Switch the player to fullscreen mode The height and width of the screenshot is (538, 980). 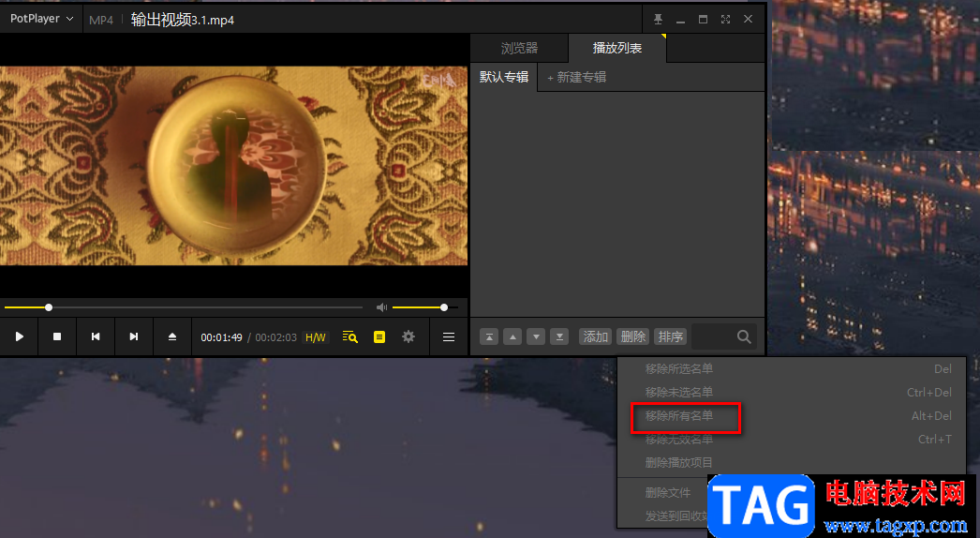tap(725, 20)
